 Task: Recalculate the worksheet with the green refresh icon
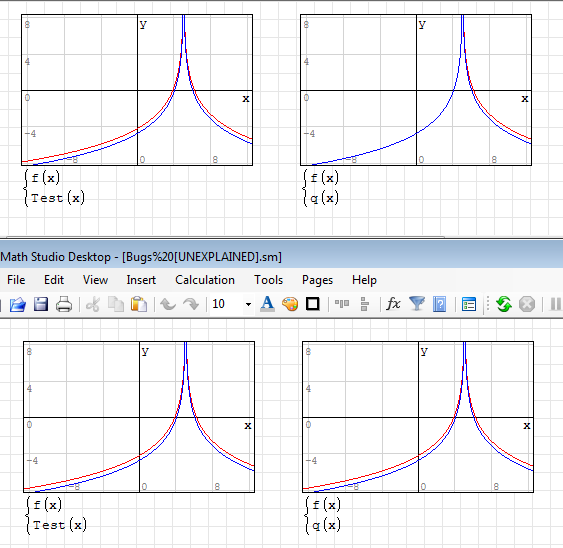point(504,304)
